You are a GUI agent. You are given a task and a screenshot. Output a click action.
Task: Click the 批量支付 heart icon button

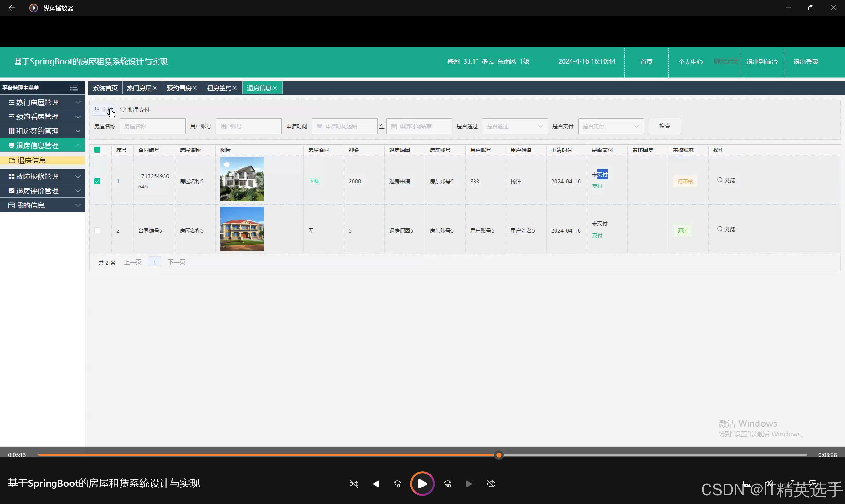(135, 109)
